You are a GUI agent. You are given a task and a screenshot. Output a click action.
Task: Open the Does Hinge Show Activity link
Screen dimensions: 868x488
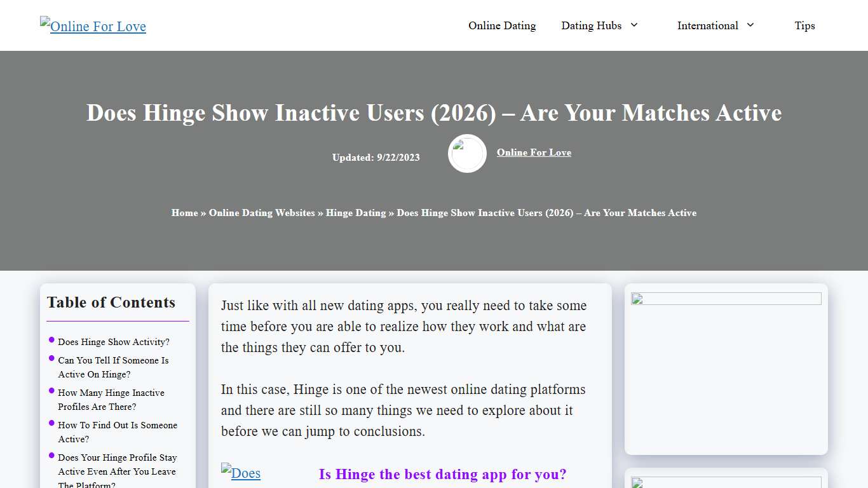[x=114, y=342]
